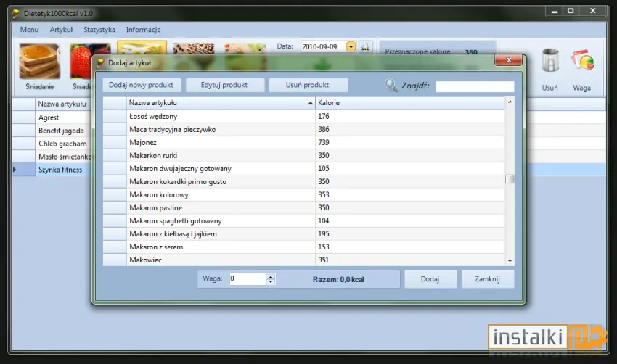Select the Śniadanie toast meal icon
This screenshot has width=617, height=364.
click(x=39, y=61)
